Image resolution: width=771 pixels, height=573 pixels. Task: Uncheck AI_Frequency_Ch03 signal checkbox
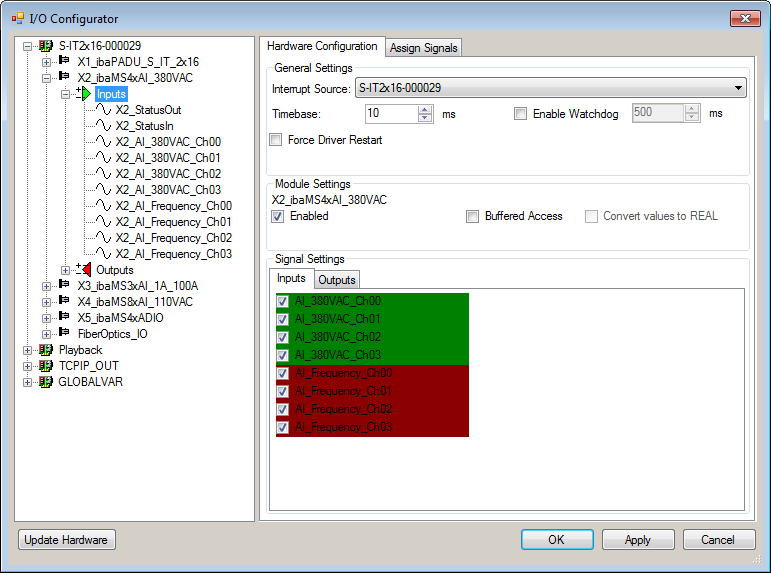coord(282,427)
